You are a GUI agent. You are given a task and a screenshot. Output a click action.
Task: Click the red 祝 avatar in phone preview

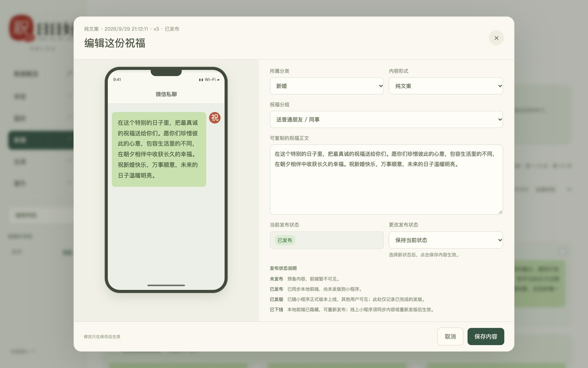pos(215,118)
